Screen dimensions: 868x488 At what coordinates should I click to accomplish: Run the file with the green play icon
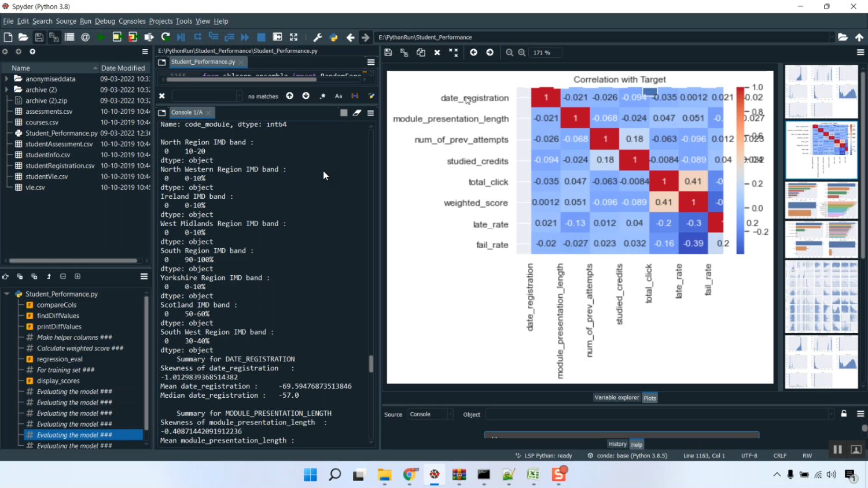coord(101,37)
